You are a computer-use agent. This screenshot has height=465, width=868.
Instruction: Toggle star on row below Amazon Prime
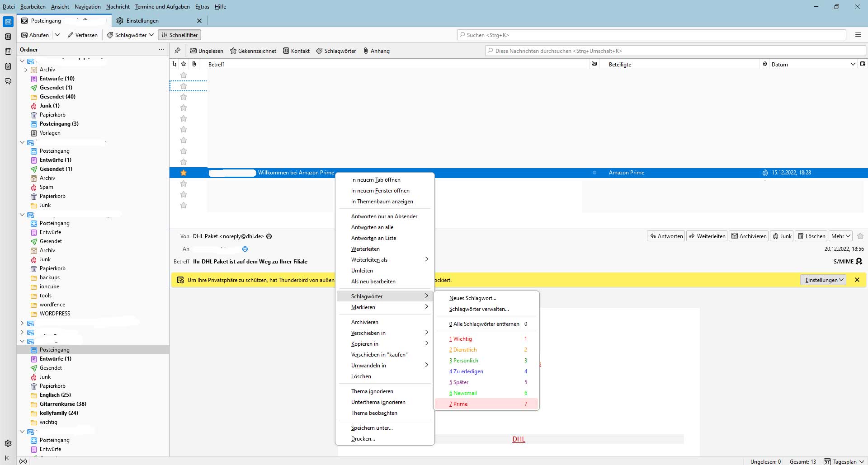(184, 183)
